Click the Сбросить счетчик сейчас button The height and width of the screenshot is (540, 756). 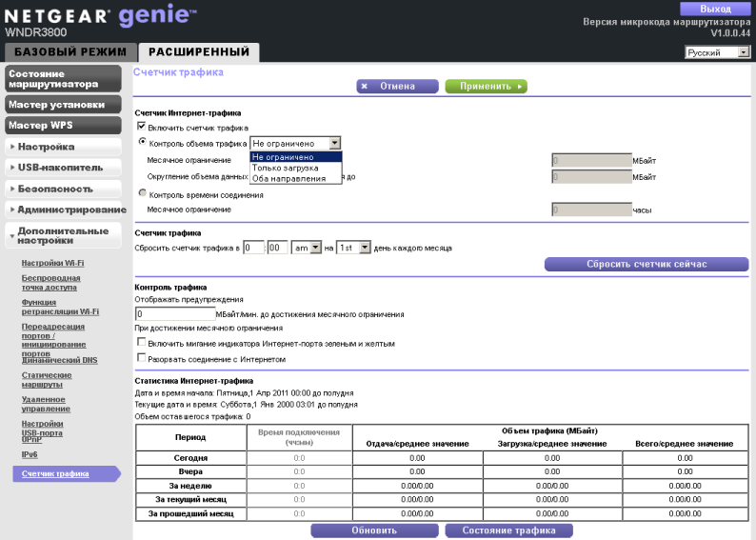point(647,264)
